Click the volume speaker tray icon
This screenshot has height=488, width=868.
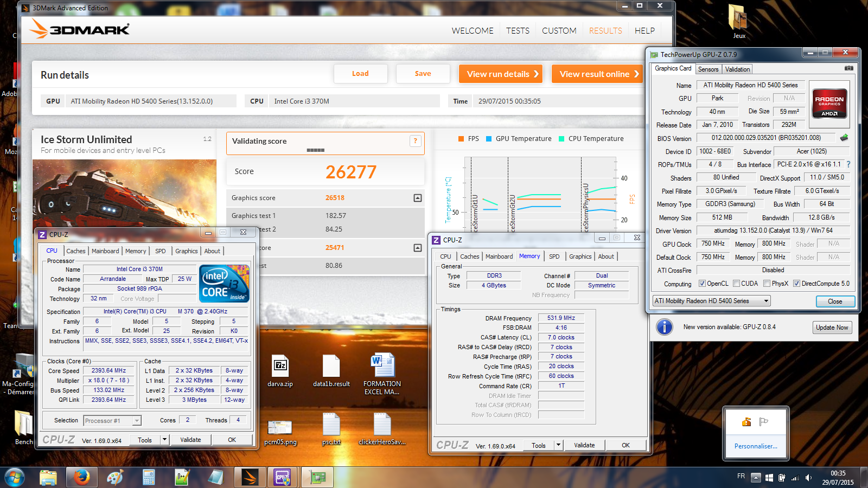tap(808, 478)
